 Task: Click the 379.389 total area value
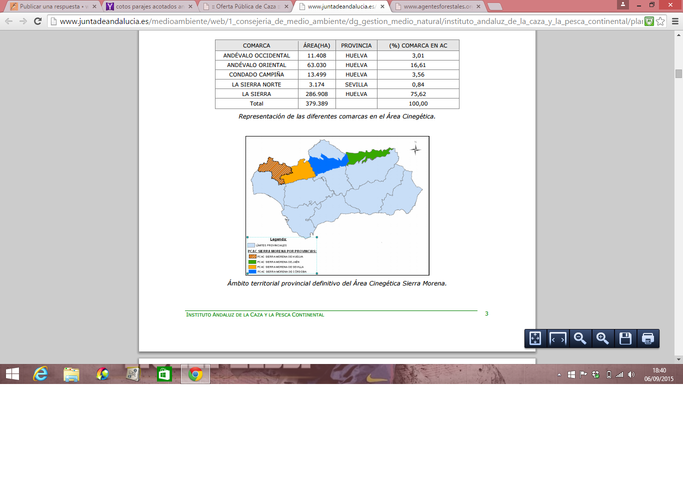pyautogui.click(x=317, y=104)
